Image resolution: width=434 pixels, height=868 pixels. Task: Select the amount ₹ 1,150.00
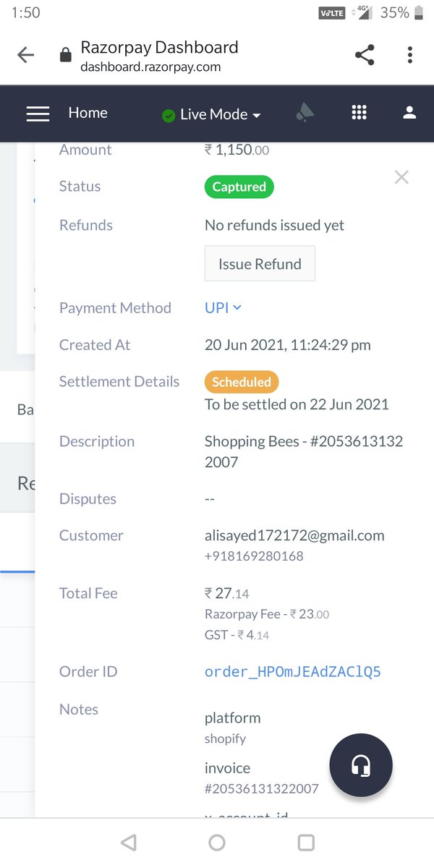click(x=237, y=150)
